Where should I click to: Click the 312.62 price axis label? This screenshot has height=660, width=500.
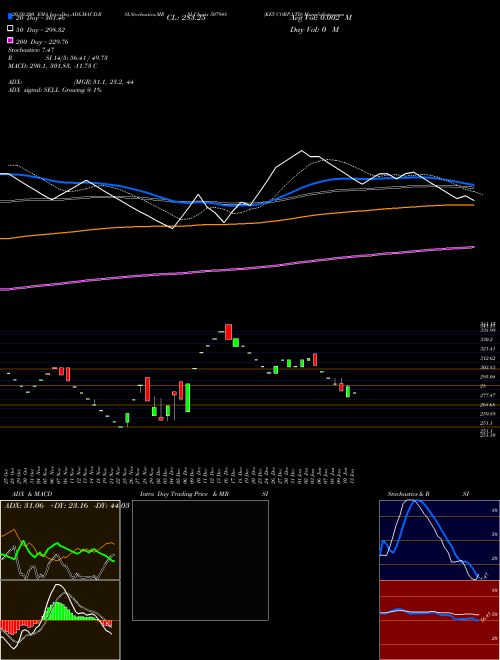tap(487, 358)
